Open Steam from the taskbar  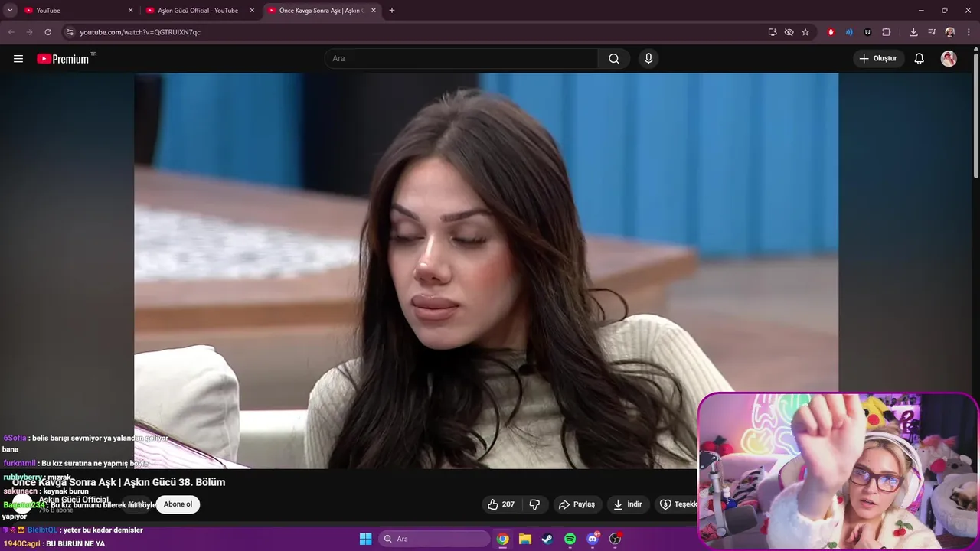click(547, 539)
